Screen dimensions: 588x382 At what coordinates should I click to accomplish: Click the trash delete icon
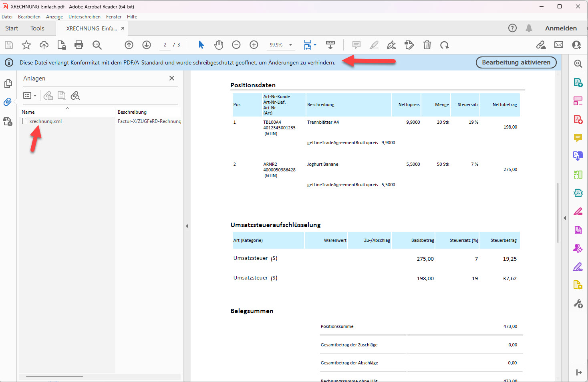(427, 45)
